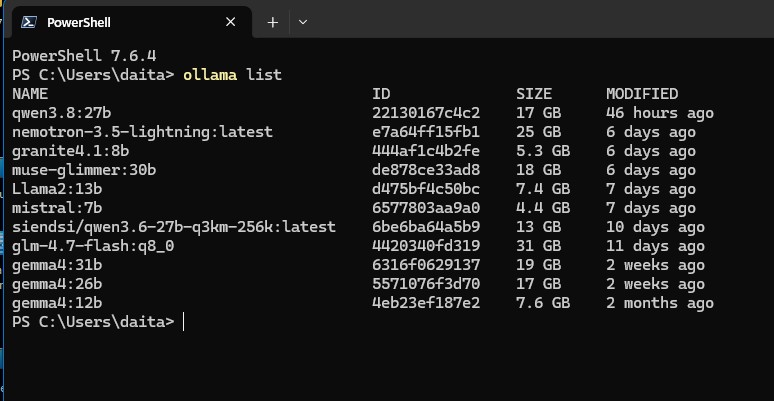Viewport: 774px width, 401px height.
Task: Click the mistral:7b model name
Action: (57, 208)
